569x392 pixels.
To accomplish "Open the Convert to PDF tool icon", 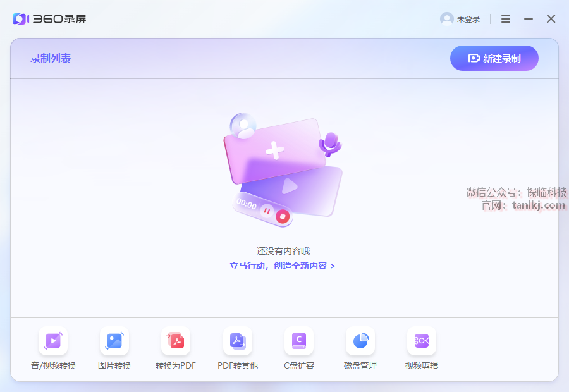I will [x=176, y=341].
